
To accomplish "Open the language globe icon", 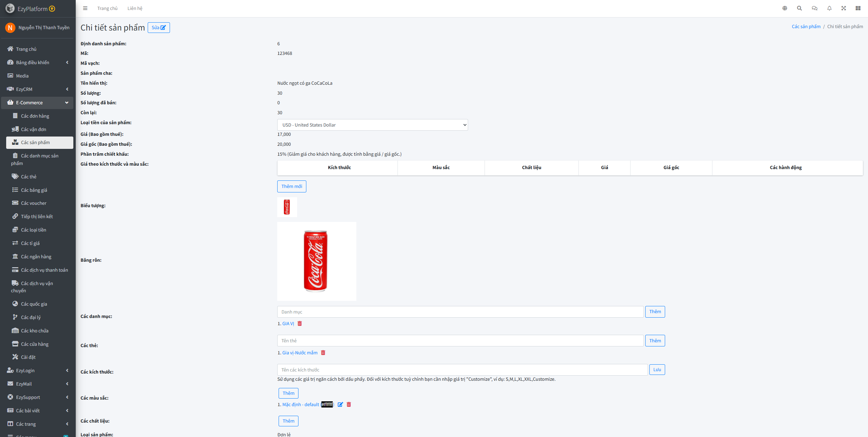I will click(785, 8).
